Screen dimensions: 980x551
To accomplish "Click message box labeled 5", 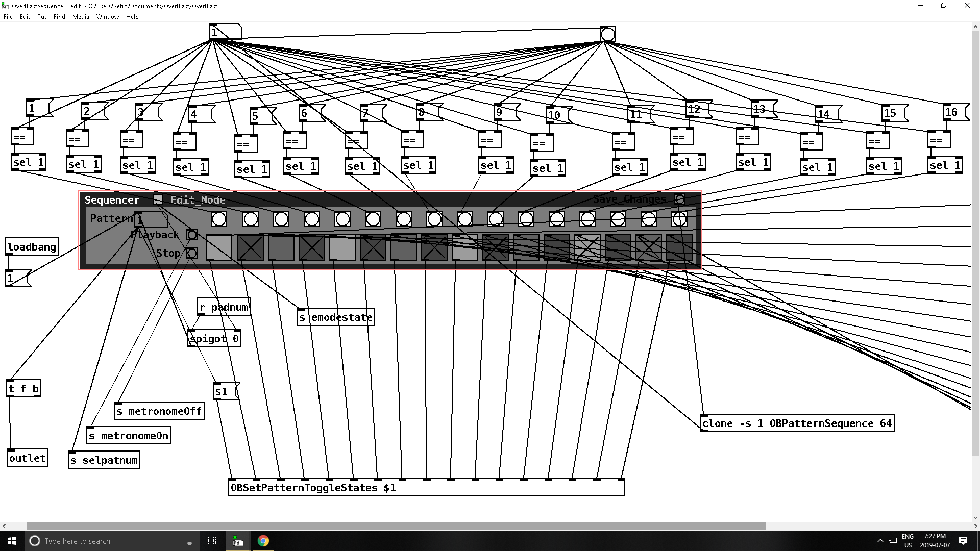I will pos(262,116).
